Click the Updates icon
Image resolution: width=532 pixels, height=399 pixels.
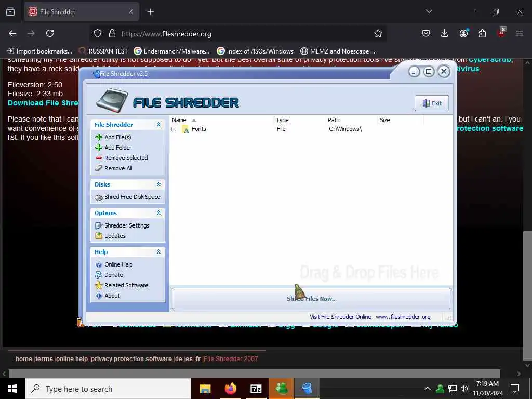99,236
